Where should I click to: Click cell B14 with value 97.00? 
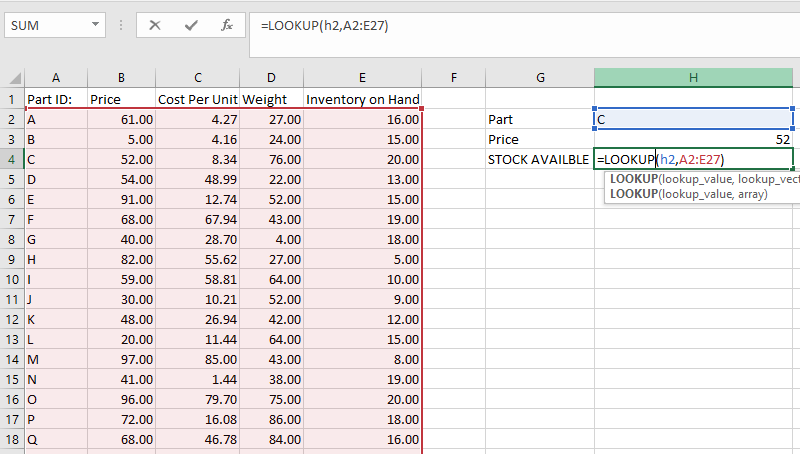121,359
